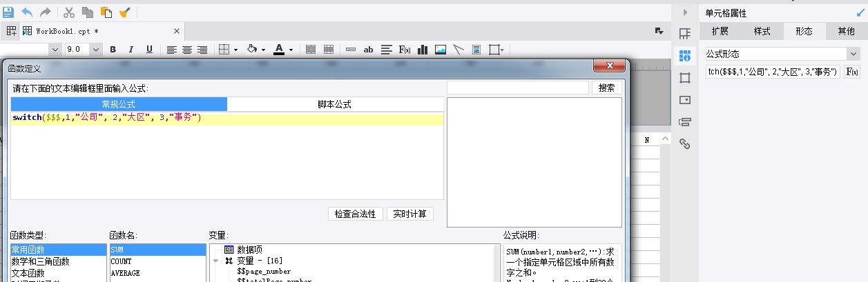This screenshot has height=282, width=868.
Task: Apply cell border style
Action: [x=224, y=50]
